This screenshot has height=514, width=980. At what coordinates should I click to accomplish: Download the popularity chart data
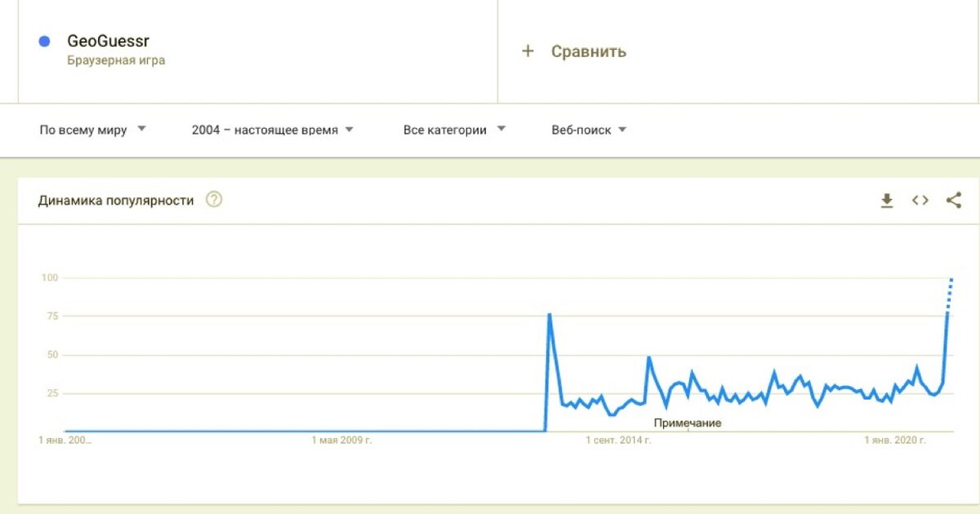pos(887,200)
